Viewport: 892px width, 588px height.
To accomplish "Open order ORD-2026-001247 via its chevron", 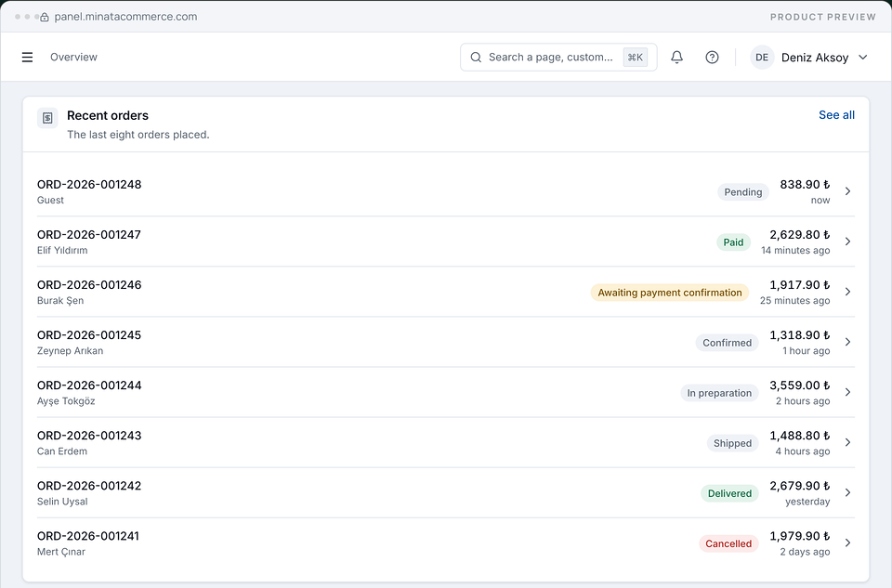I will click(x=847, y=242).
